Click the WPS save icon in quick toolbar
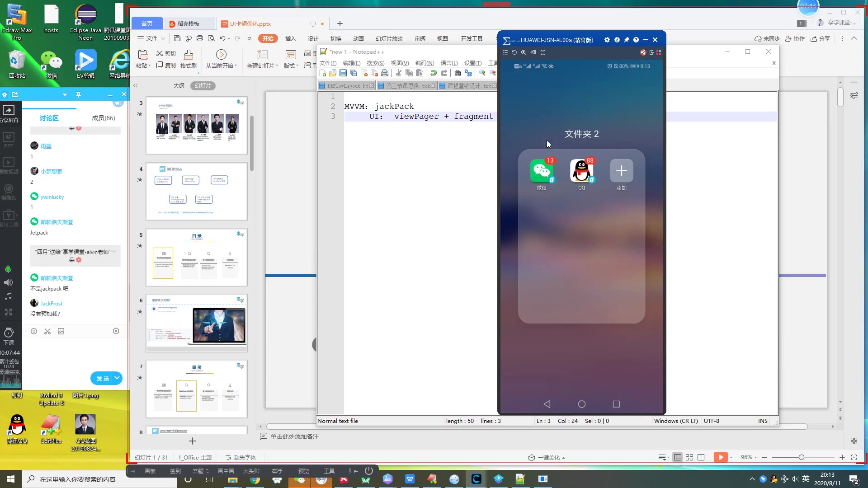 [177, 38]
